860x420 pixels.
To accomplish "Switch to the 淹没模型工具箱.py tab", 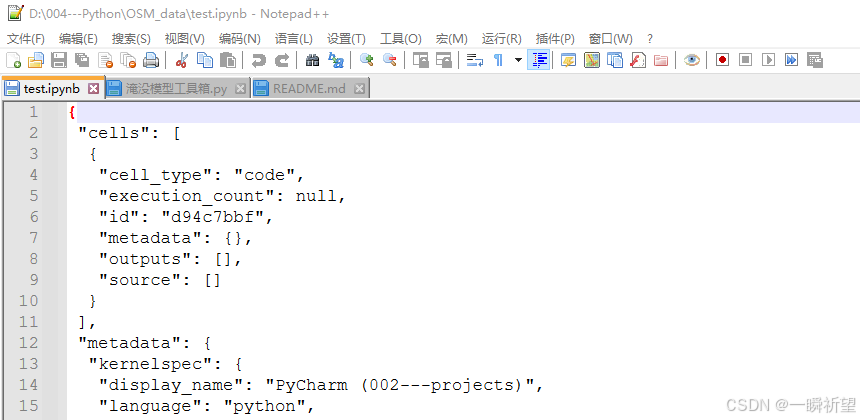I will click(x=177, y=89).
